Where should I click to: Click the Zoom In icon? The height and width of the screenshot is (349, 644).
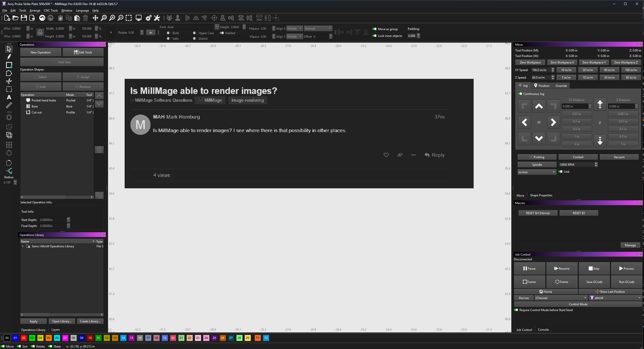point(112,18)
